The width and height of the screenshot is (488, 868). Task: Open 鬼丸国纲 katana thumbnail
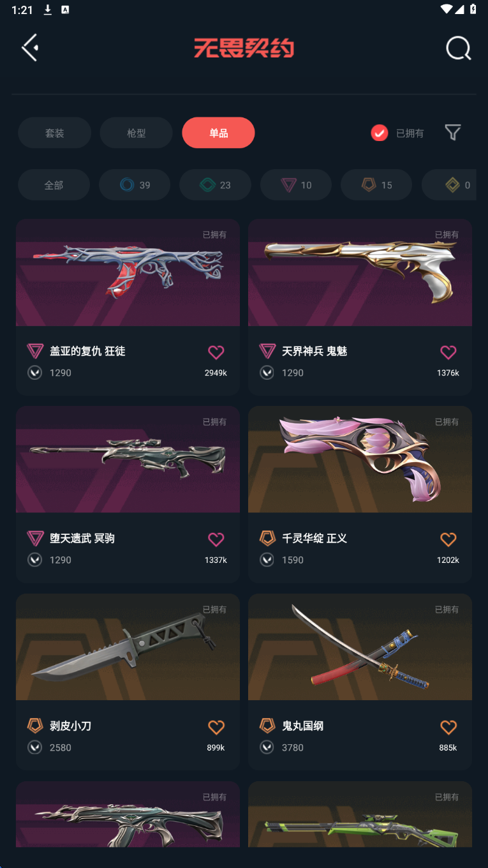[x=360, y=647]
